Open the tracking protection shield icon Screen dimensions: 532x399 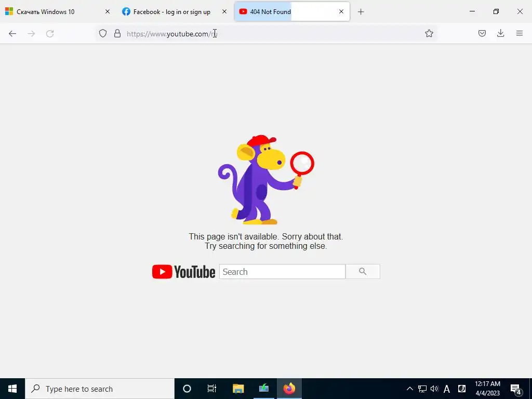(103, 33)
